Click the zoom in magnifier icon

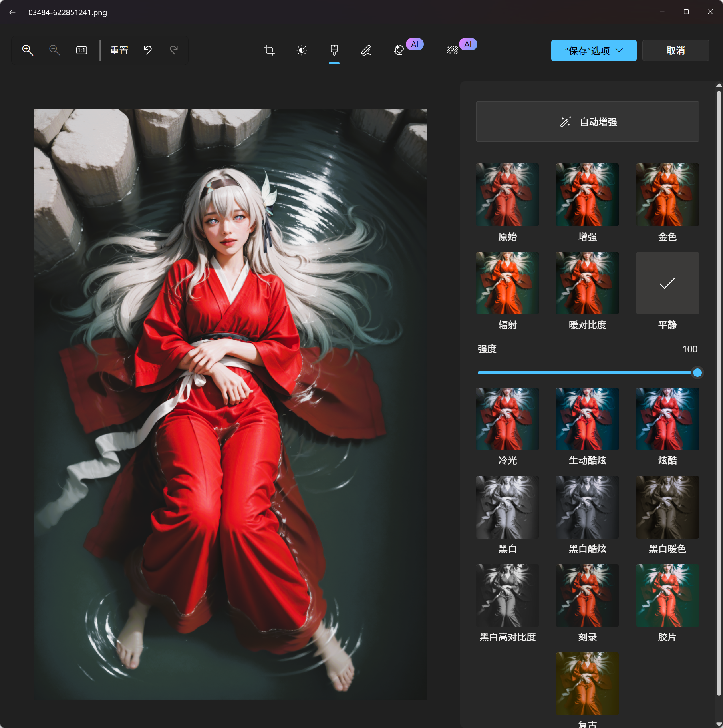[x=28, y=50]
